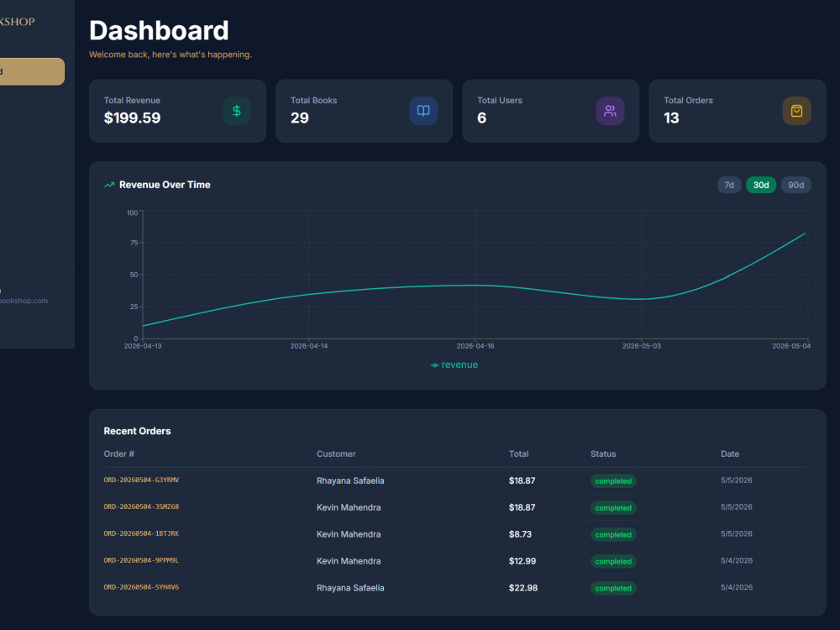The image size is (840, 630).
Task: Click the Total column header
Action: [x=518, y=454]
